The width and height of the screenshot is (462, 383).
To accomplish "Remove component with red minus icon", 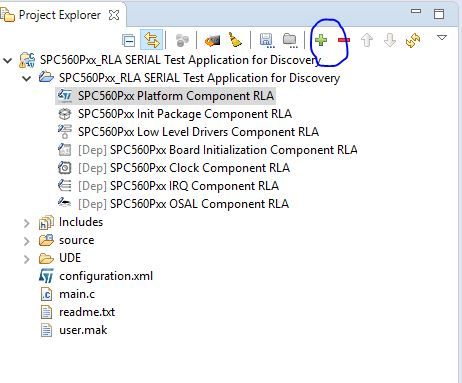I will (x=344, y=40).
